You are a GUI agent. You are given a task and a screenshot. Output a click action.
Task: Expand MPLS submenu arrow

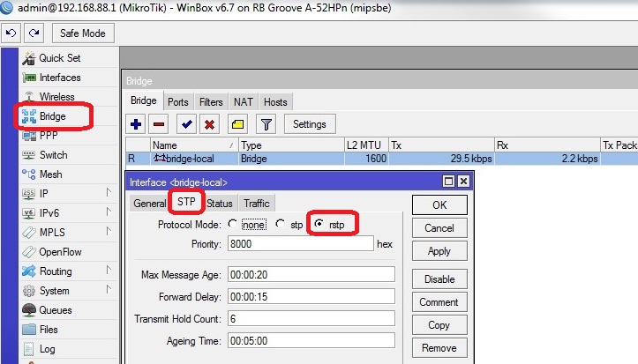click(109, 231)
